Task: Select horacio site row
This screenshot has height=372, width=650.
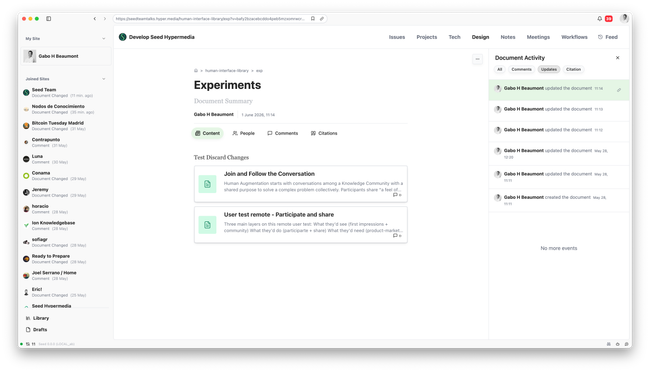Action: pyautogui.click(x=66, y=209)
